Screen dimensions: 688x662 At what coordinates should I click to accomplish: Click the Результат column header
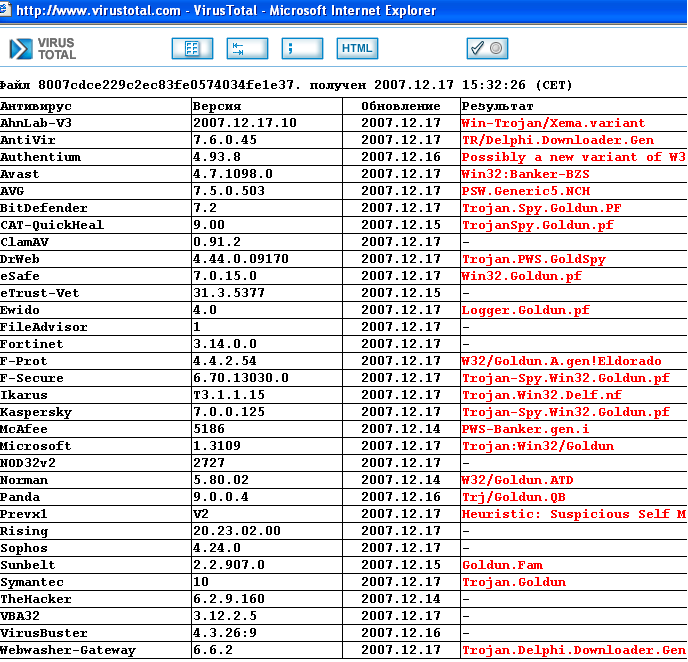(x=497, y=106)
